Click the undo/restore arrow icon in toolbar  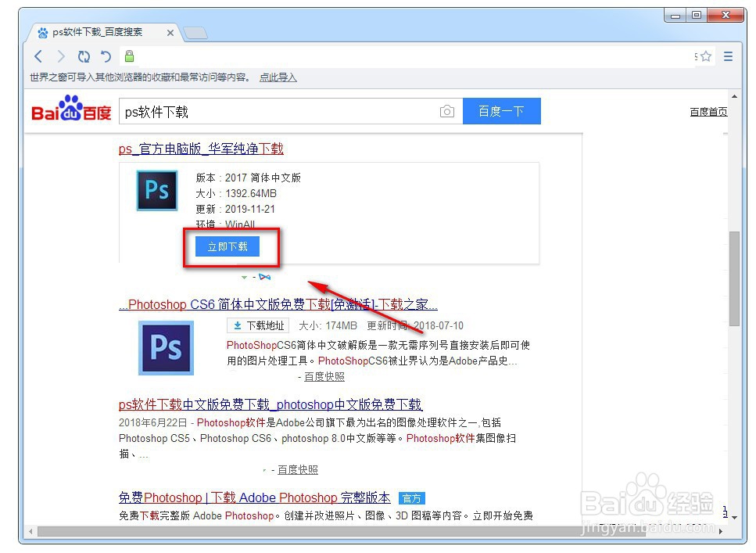106,56
